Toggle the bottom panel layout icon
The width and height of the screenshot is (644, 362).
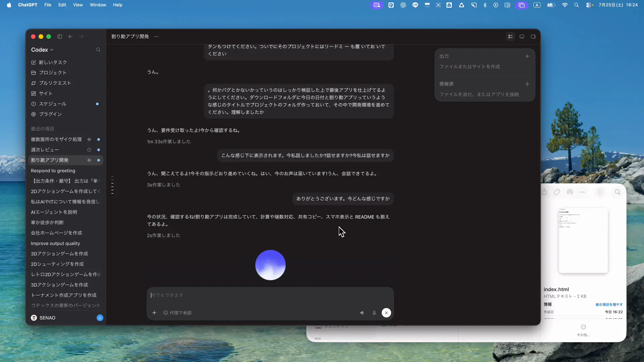pos(522,37)
